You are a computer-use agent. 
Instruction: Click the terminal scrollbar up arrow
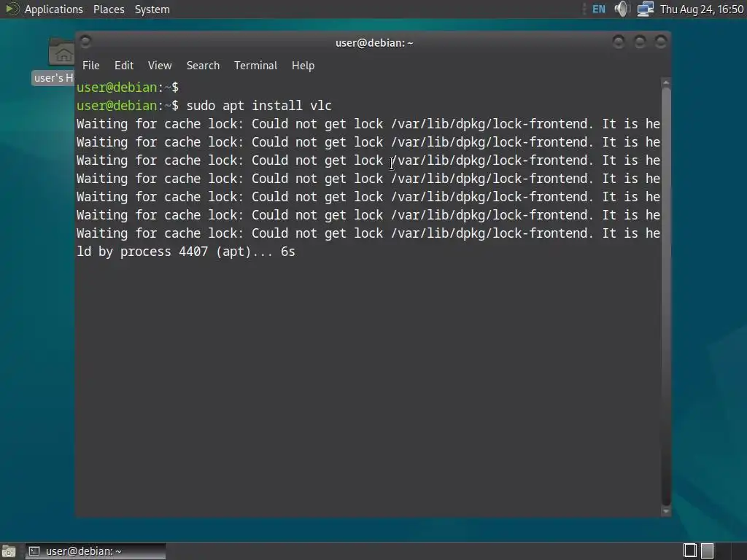click(666, 83)
